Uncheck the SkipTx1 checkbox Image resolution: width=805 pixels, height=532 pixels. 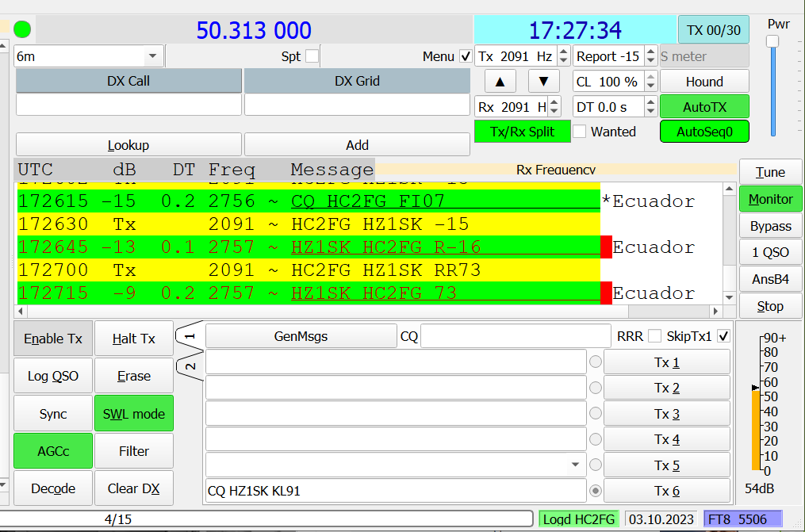[723, 336]
